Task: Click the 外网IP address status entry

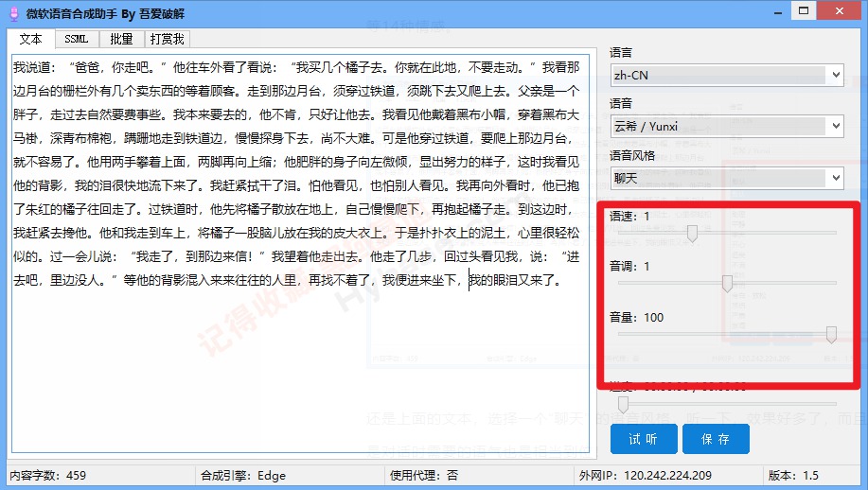Action: (x=645, y=476)
